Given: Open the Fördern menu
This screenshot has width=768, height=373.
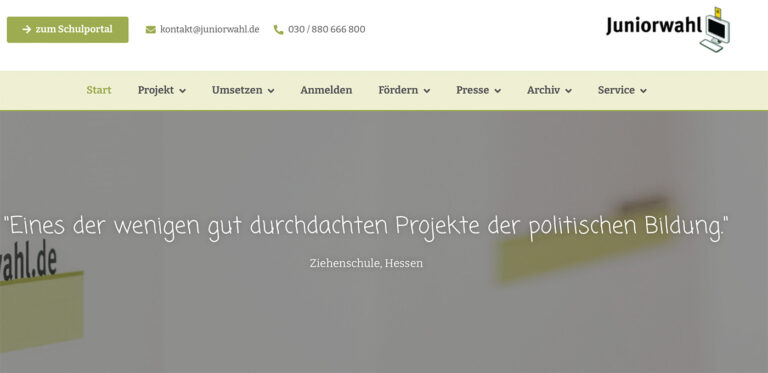Looking at the screenshot, I should click(398, 90).
